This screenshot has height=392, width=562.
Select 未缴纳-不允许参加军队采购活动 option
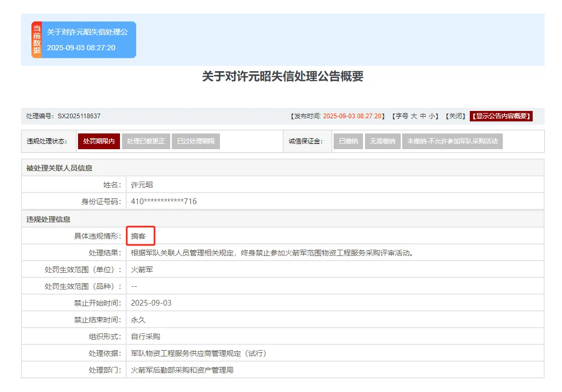pyautogui.click(x=451, y=141)
